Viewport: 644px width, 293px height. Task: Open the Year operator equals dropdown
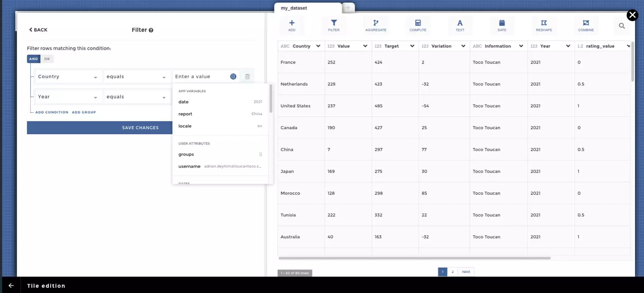136,97
